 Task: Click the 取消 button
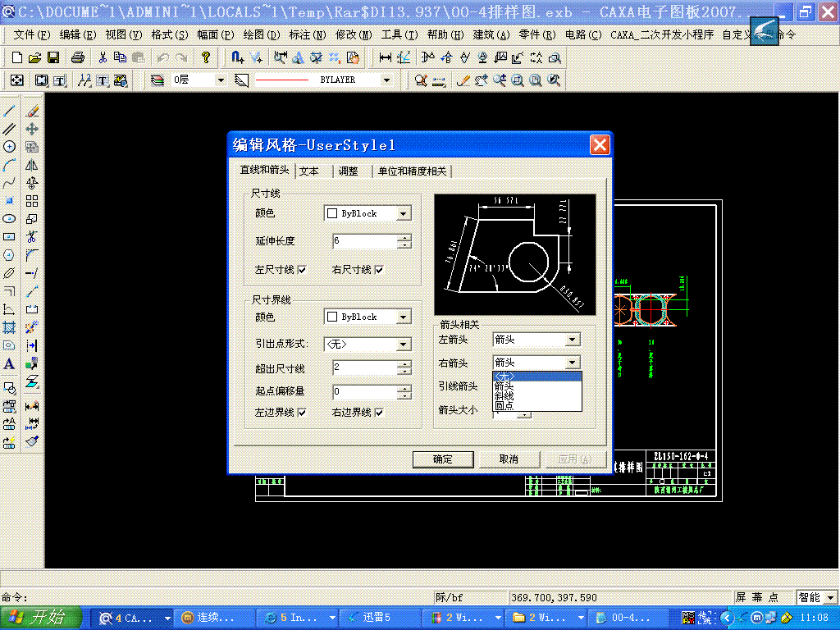click(x=509, y=459)
